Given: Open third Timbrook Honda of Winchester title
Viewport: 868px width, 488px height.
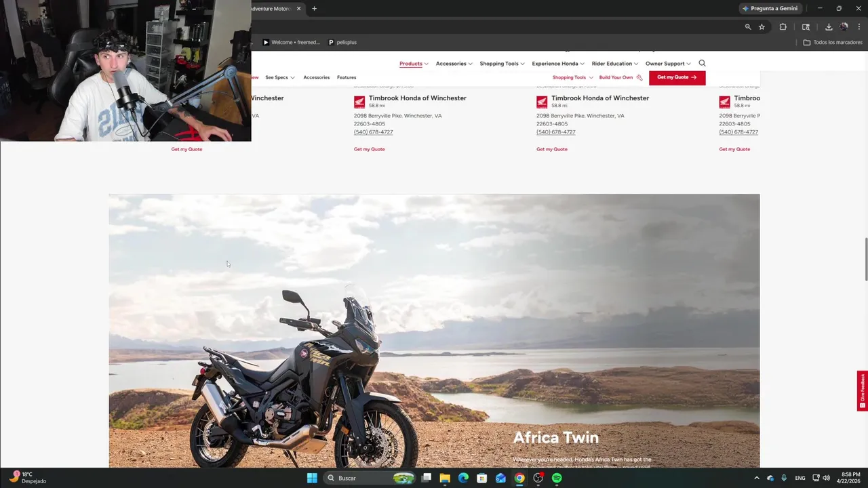Looking at the screenshot, I should 600,98.
